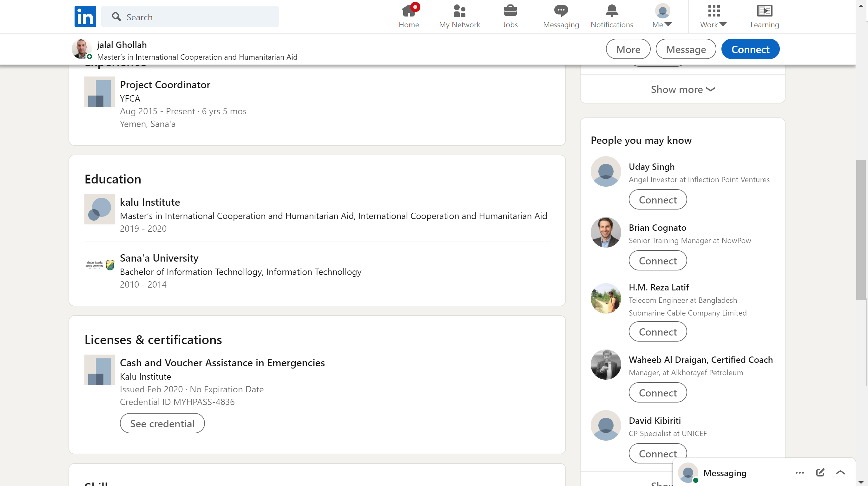Expand Show more in sidebar card
The width and height of the screenshot is (868, 486).
pyautogui.click(x=682, y=90)
